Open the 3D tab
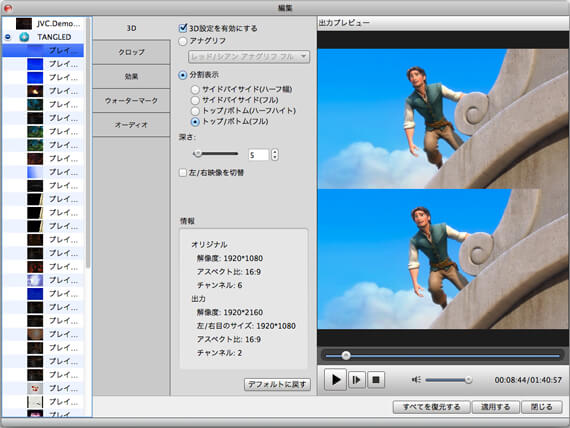570x428 pixels. (x=131, y=28)
